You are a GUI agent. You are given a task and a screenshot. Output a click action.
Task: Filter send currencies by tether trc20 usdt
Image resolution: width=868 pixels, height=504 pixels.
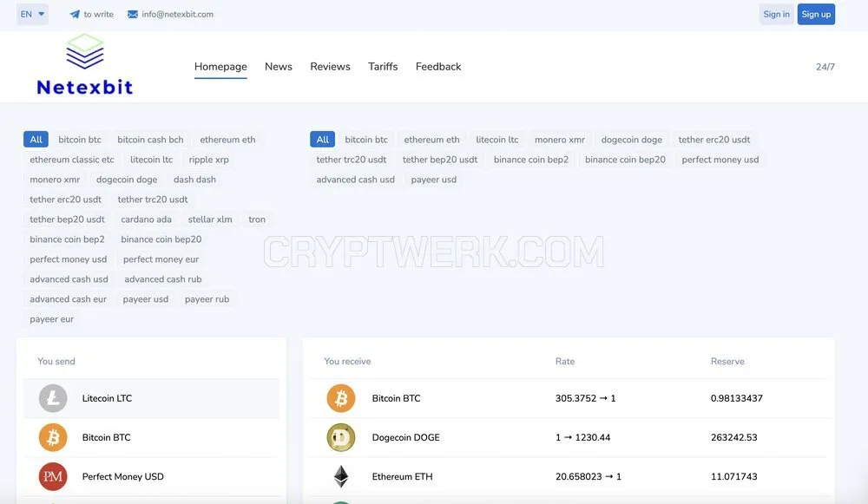pyautogui.click(x=152, y=200)
